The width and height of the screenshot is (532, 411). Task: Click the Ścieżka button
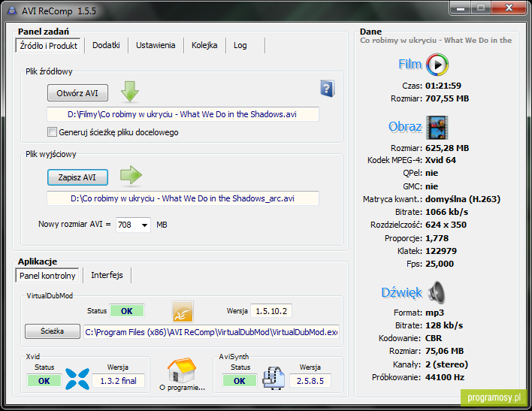pyautogui.click(x=53, y=331)
